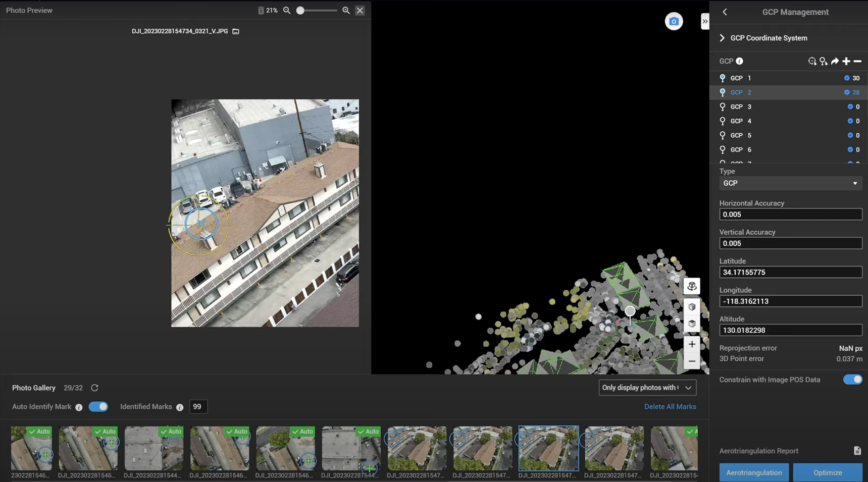The width and height of the screenshot is (868, 482).
Task: Adjust the photo preview zoom slider
Action: click(x=300, y=11)
